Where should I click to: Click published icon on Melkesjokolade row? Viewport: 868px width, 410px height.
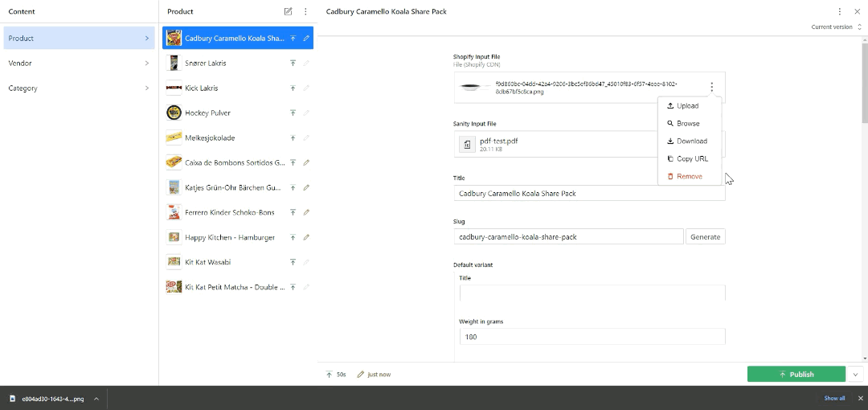293,138
